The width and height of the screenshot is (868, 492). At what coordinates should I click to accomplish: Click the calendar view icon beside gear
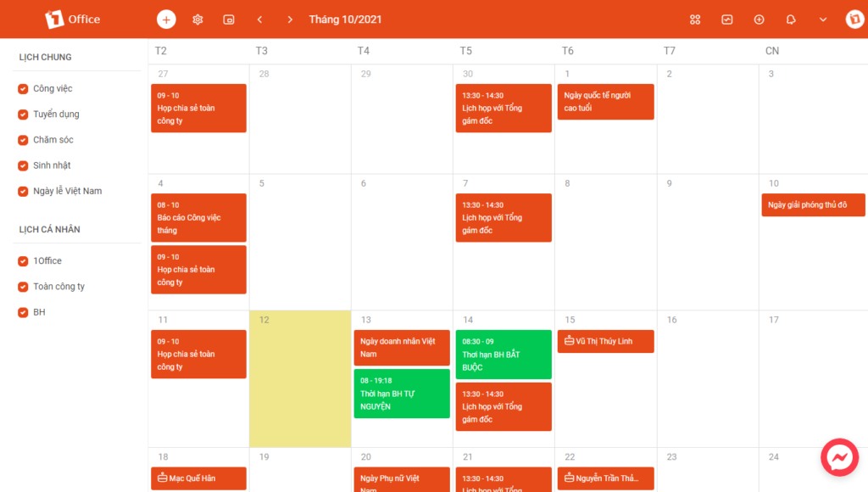coord(229,20)
